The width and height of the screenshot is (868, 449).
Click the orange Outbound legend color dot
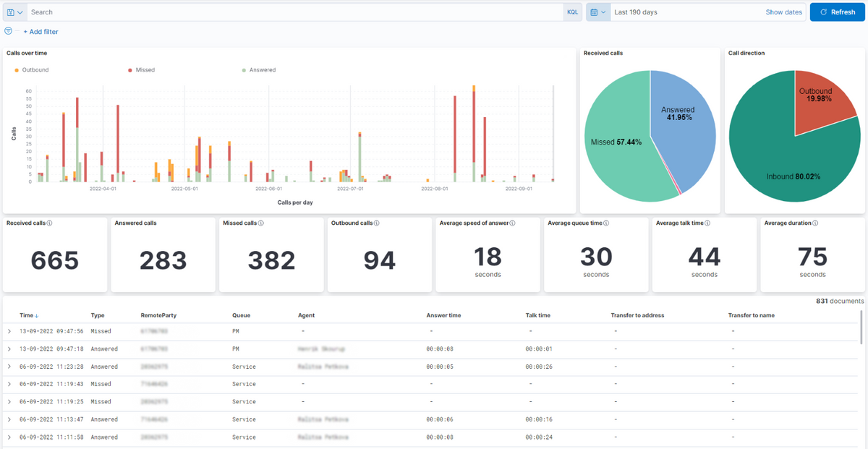[x=17, y=70]
